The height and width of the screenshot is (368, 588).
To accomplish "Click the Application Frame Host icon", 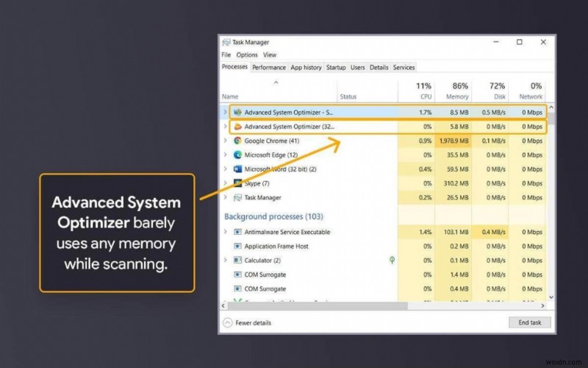I will (x=237, y=247).
